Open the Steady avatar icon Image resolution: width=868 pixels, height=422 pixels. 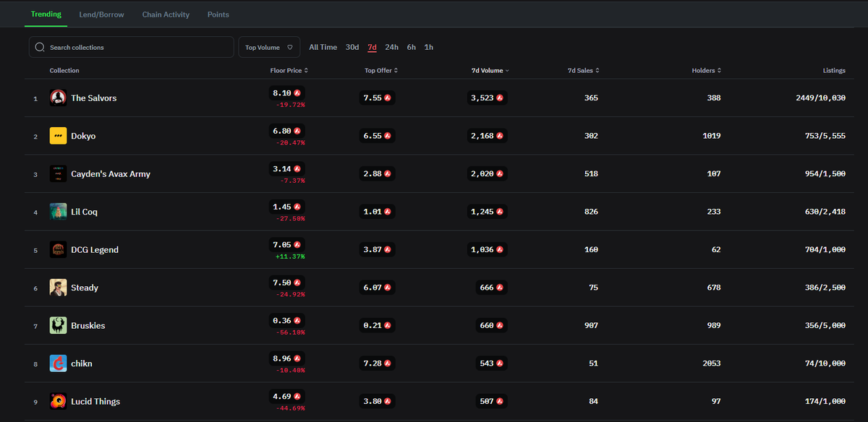click(x=58, y=288)
